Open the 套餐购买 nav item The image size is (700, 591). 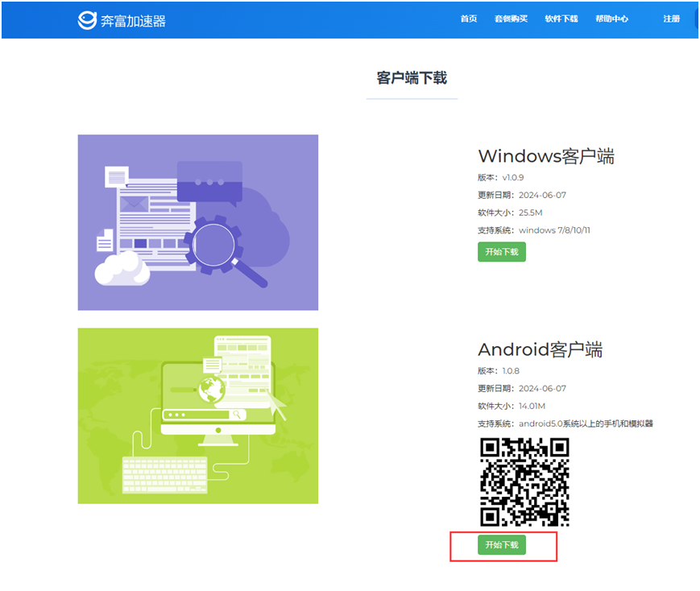pyautogui.click(x=511, y=19)
